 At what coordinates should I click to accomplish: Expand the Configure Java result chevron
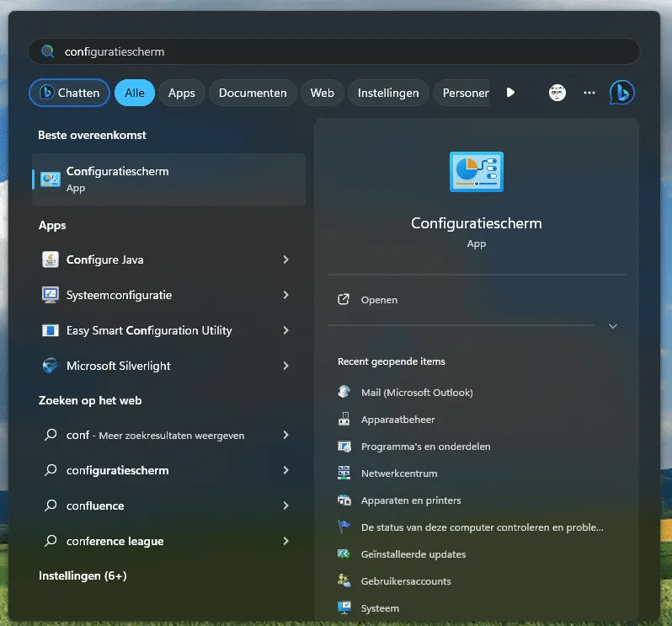coord(285,259)
